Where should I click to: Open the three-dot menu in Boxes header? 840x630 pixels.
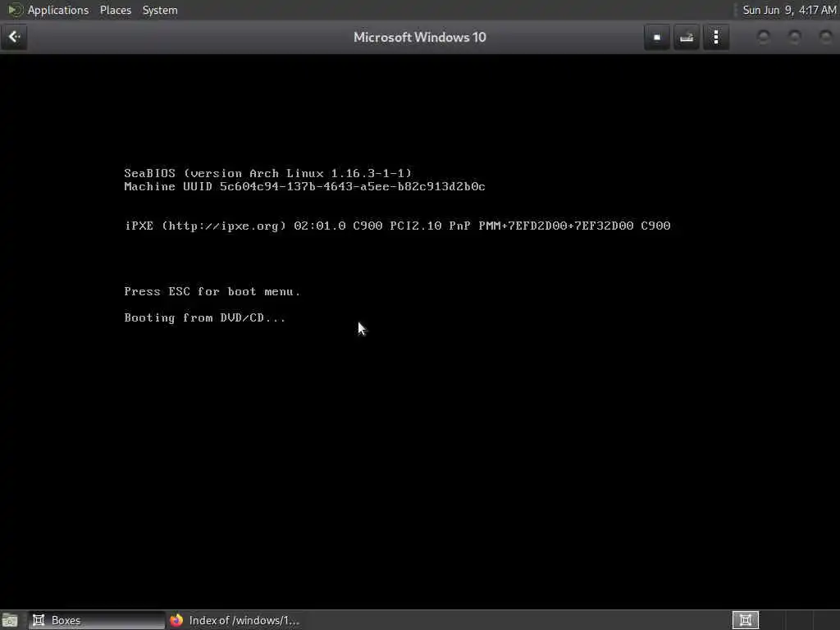tap(716, 37)
